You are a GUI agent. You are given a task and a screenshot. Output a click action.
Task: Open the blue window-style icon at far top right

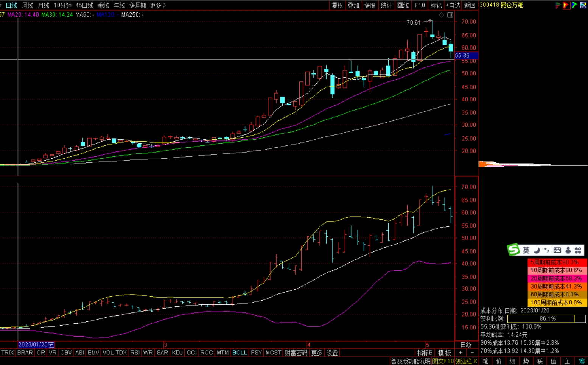coord(583,5)
